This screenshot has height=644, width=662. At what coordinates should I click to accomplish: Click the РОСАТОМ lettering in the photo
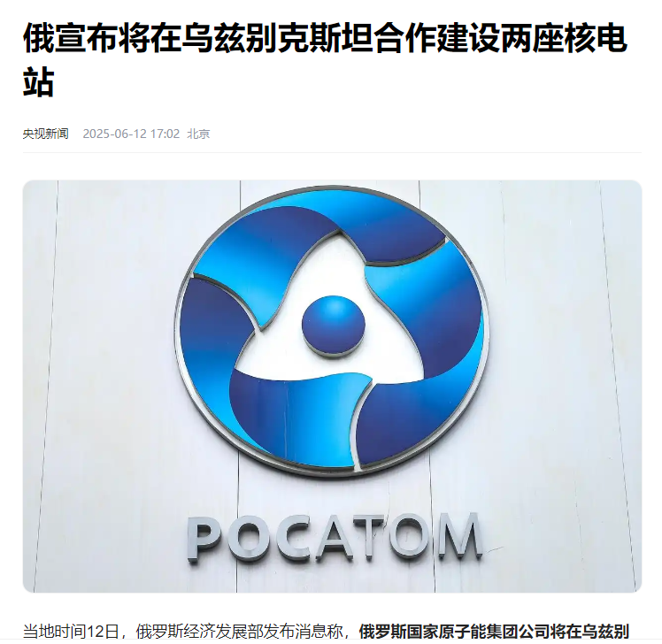coord(335,538)
